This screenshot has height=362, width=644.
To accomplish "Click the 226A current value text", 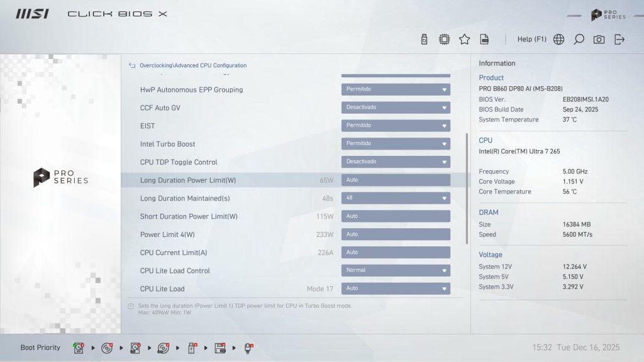I will tap(325, 253).
